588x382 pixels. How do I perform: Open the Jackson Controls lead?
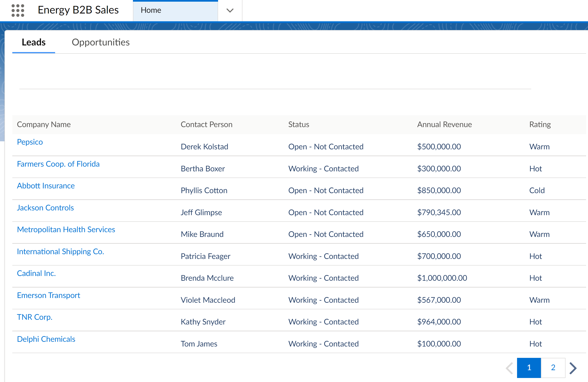click(45, 208)
